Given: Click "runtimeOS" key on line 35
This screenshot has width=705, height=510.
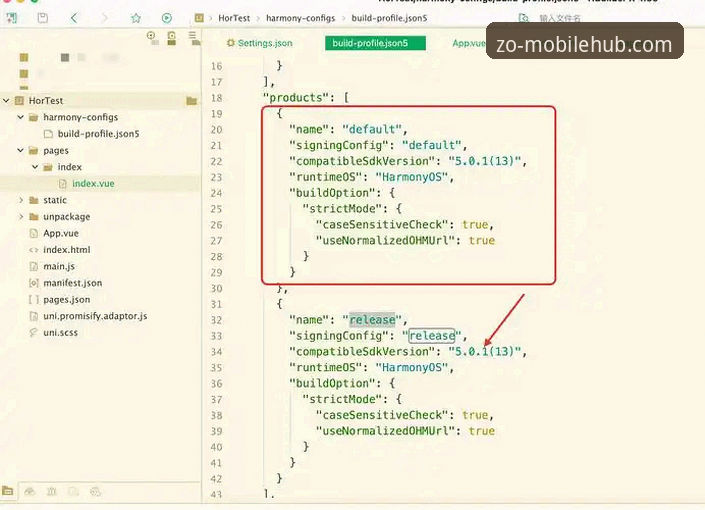Looking at the screenshot, I should tap(329, 367).
